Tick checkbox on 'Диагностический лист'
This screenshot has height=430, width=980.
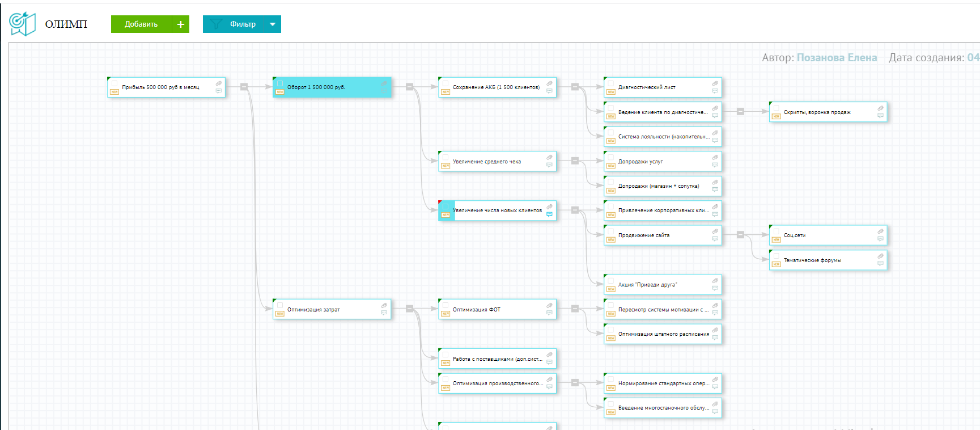coord(611,83)
